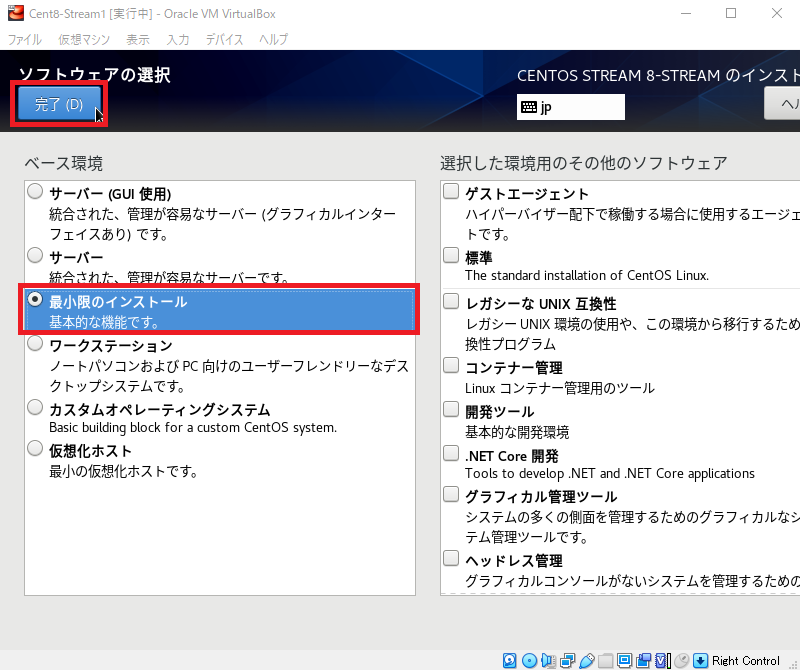Click the display status icon
Viewport: 800px width, 670px height.
pos(624,660)
